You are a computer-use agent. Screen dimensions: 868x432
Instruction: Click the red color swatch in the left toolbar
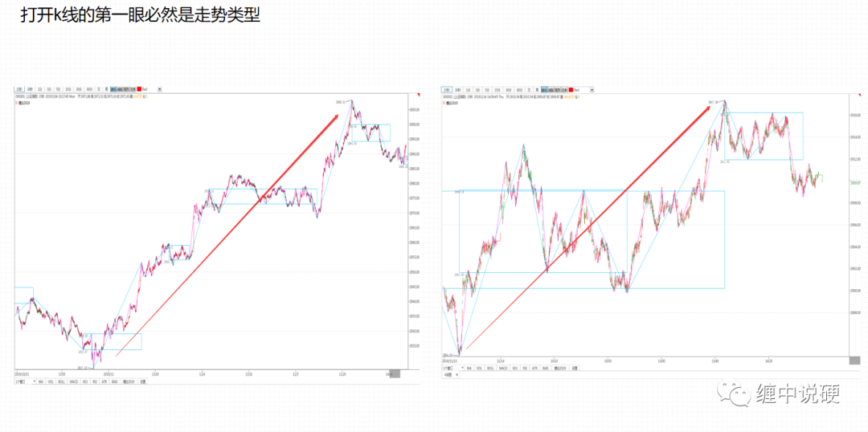139,89
